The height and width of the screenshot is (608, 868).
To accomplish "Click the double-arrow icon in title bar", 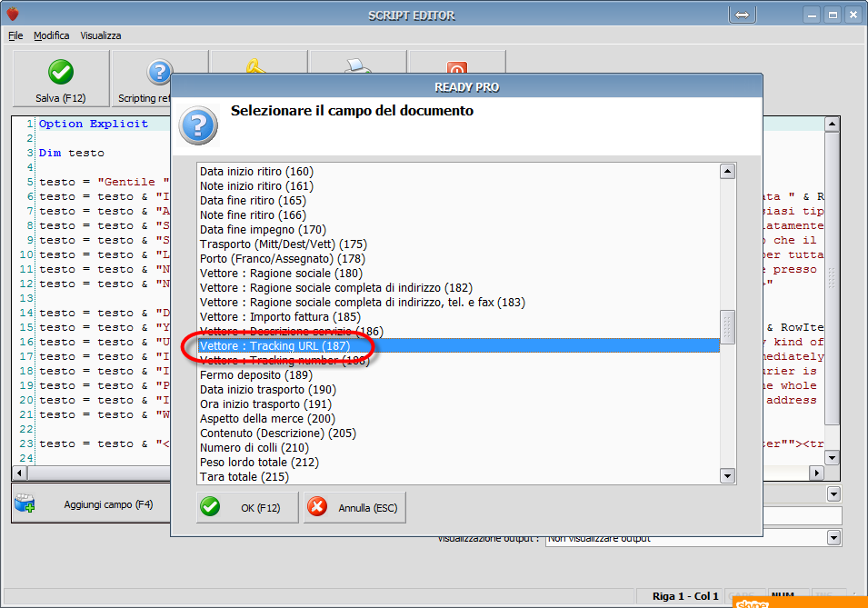I will pos(743,15).
